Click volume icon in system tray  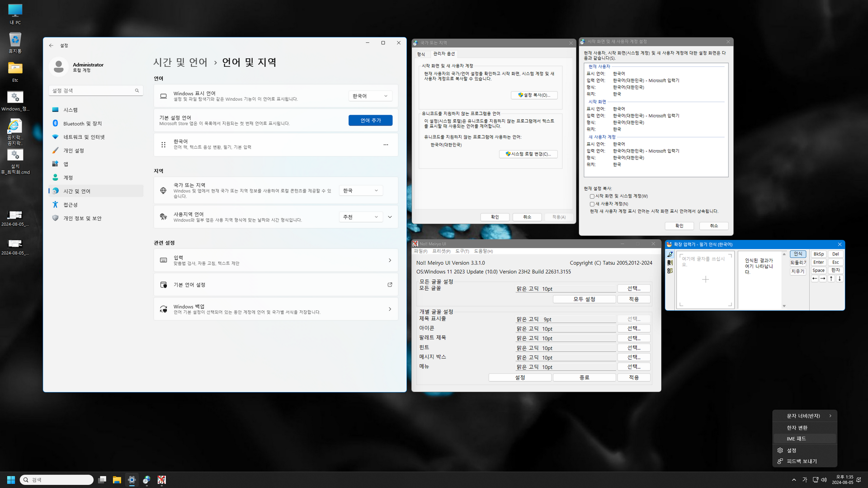tap(824, 480)
